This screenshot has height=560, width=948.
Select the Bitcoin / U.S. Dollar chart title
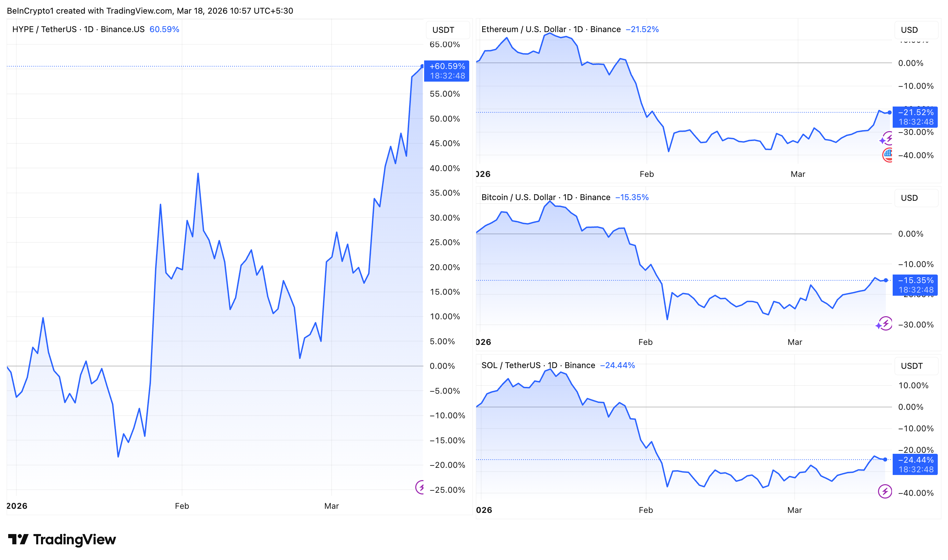[545, 197]
